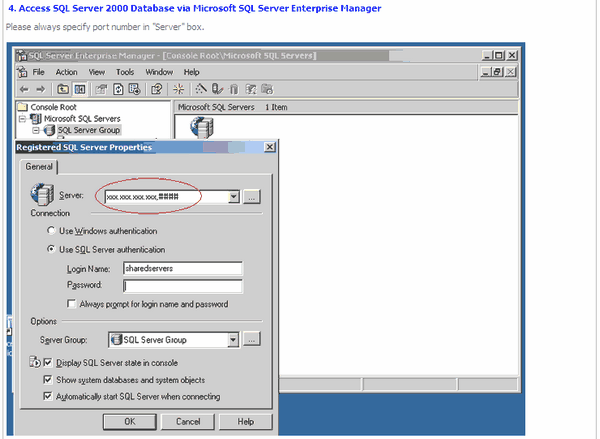The width and height of the screenshot is (600, 439).
Task: Uncheck Show system databases and system objects
Action: click(x=48, y=380)
